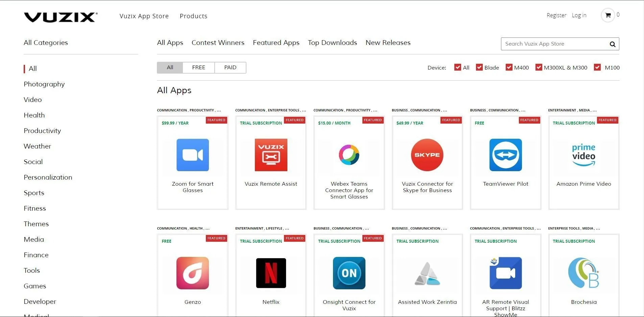
Task: Select the Tools category
Action: tap(32, 270)
